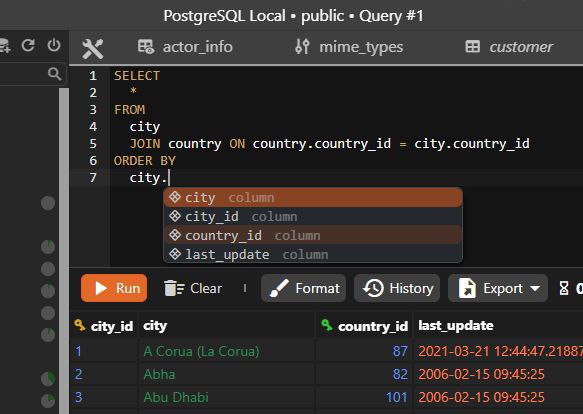Click the add database icon

pos(5,45)
